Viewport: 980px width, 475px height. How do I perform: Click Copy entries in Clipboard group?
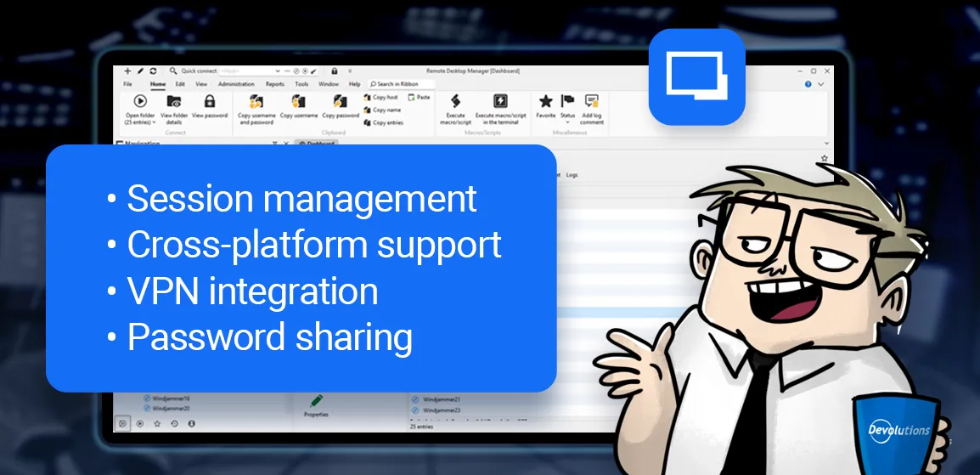[383, 122]
